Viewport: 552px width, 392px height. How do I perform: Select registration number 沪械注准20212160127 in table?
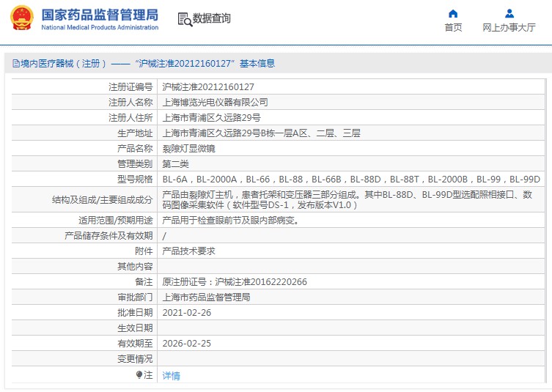click(x=208, y=87)
